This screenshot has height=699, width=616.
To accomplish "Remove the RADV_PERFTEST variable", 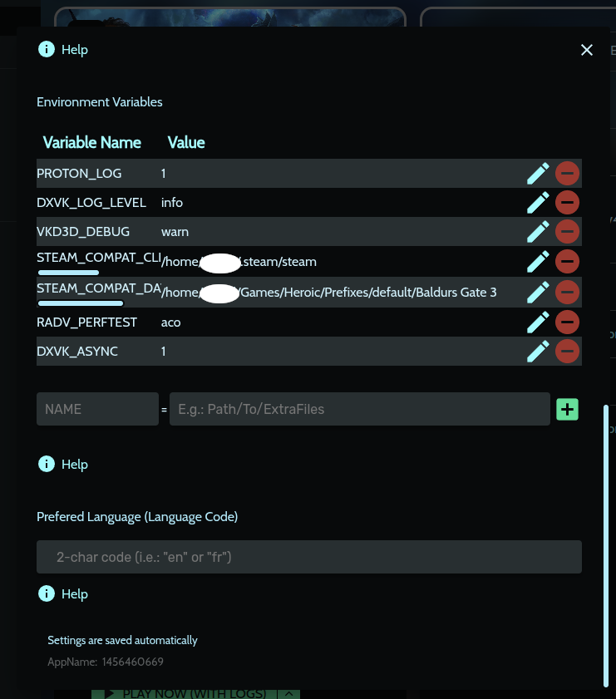I will coord(567,322).
